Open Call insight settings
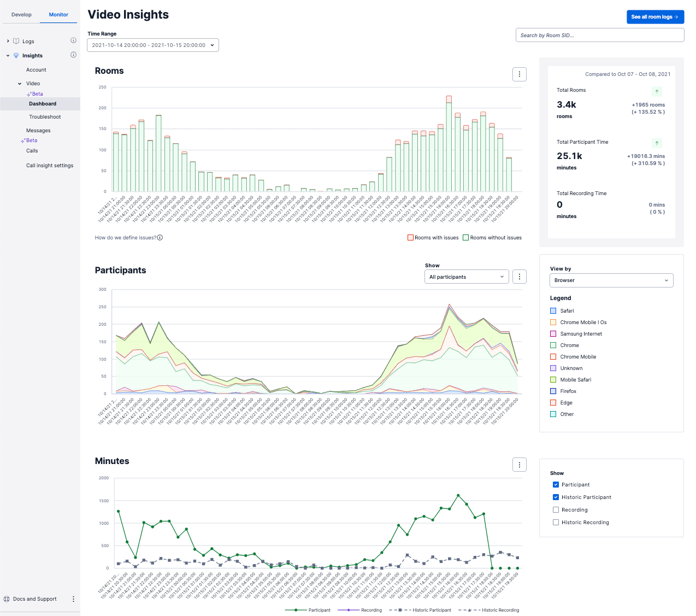696x616 pixels. [50, 165]
